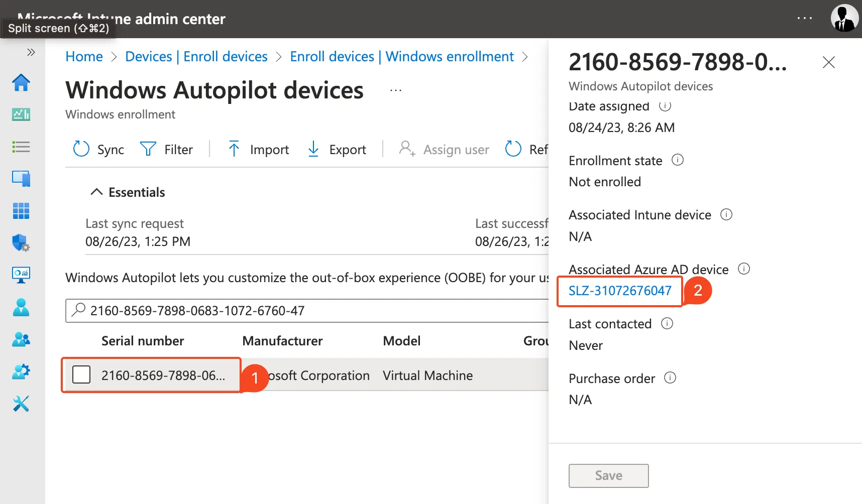Click the Last sync request time 08/26/23, 1:25 PM
This screenshot has height=504, width=862.
point(138,241)
